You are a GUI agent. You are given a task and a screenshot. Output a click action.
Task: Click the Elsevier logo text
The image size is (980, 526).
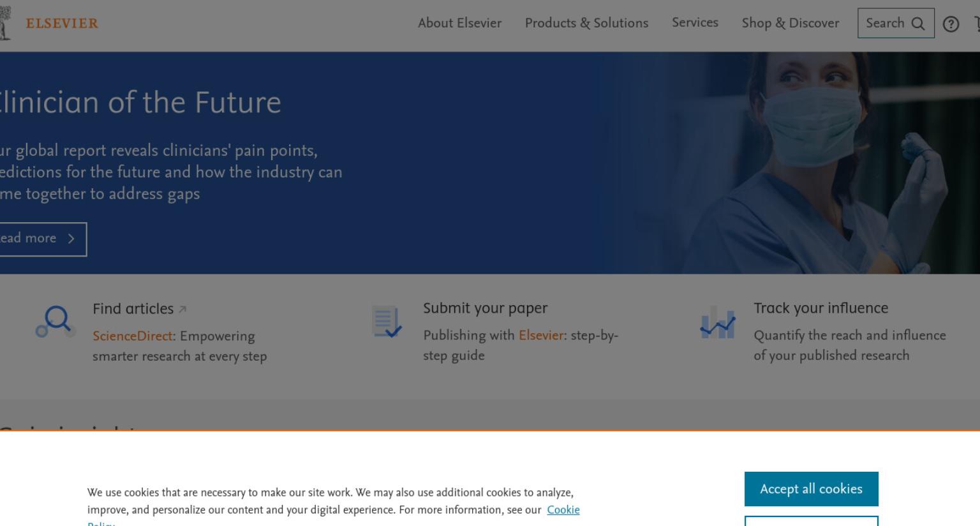click(62, 24)
